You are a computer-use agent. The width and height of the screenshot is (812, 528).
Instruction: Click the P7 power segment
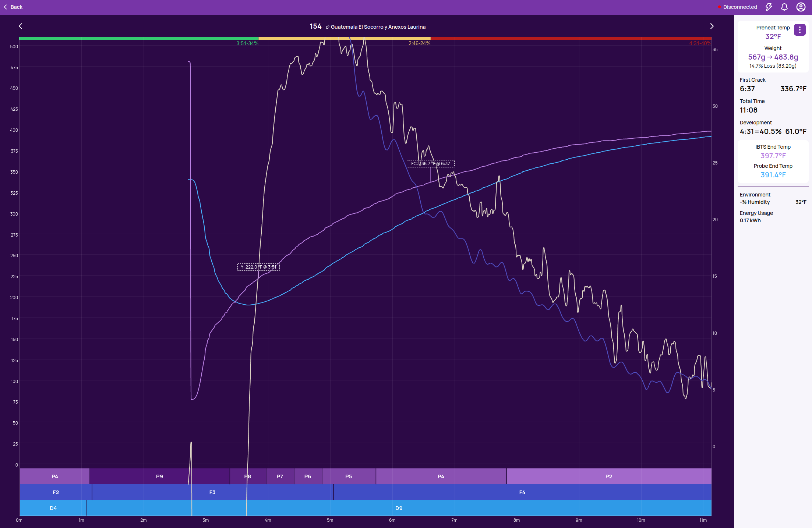280,476
